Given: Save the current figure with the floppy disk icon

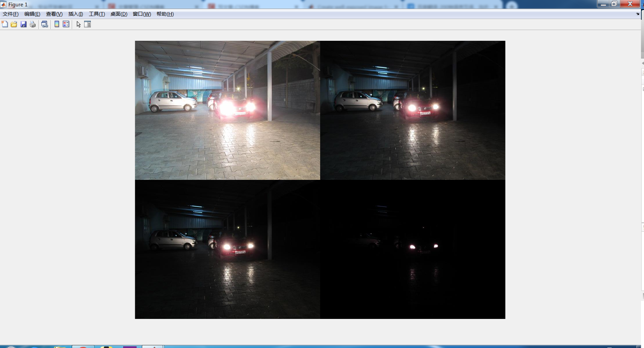Looking at the screenshot, I should [23, 24].
